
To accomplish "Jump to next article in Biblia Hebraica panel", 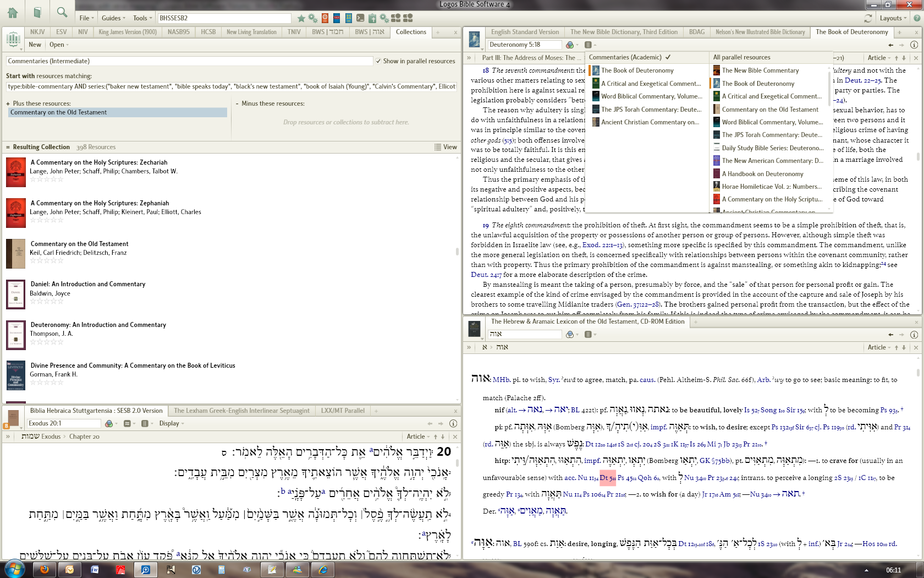I will point(443,437).
